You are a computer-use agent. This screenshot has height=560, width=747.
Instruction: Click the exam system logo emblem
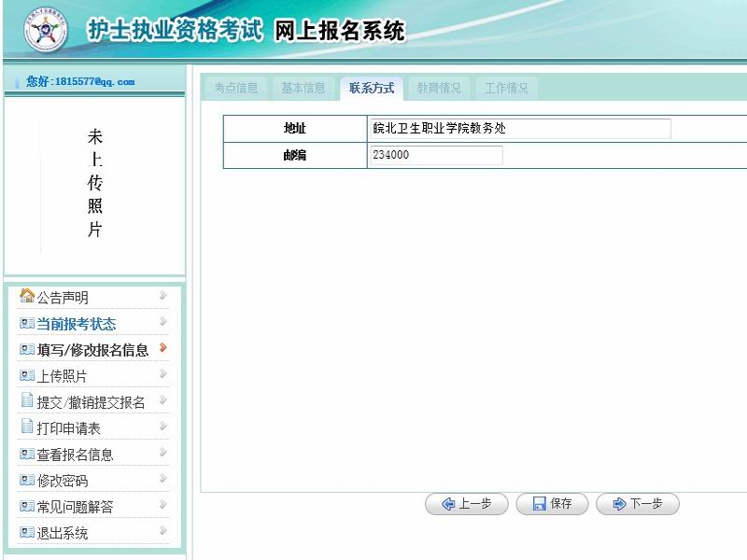click(x=47, y=33)
